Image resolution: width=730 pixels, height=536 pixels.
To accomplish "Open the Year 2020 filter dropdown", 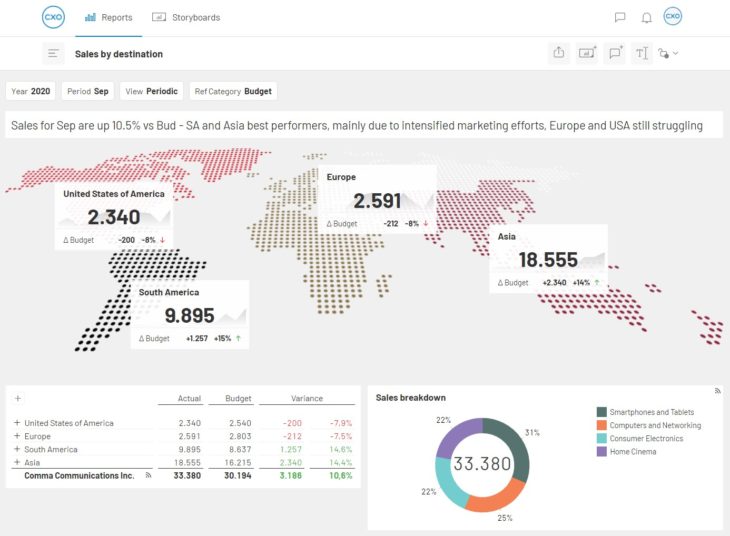I will click(x=31, y=91).
